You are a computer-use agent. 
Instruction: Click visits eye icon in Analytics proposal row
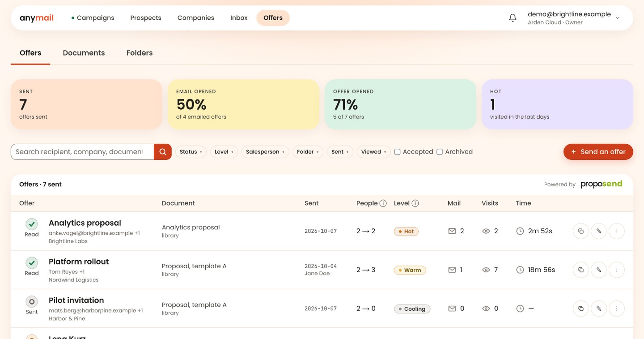(x=486, y=231)
